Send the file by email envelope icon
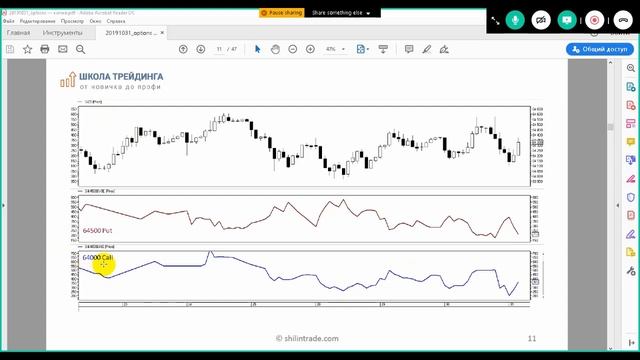Screen dimensions: 640x360 (62, 49)
